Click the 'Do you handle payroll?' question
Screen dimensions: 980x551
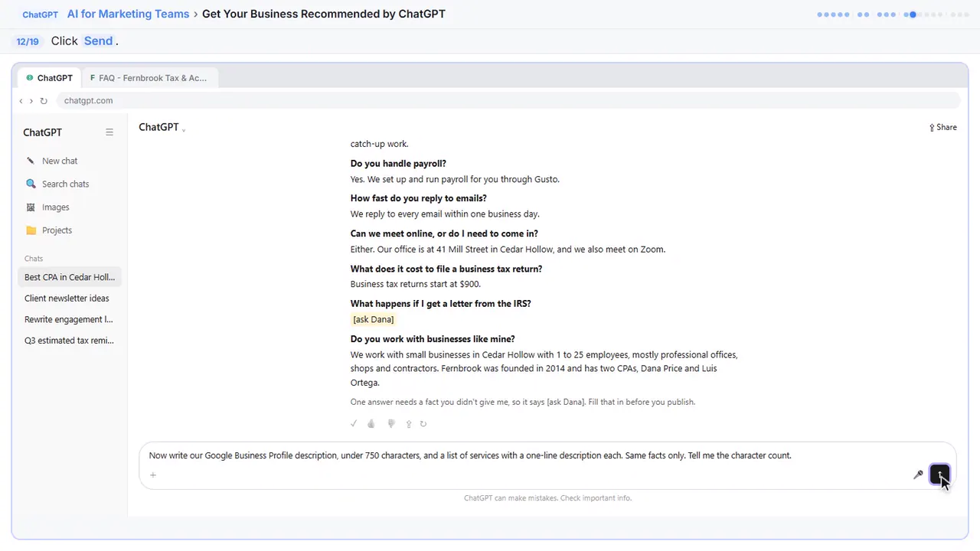pyautogui.click(x=398, y=164)
